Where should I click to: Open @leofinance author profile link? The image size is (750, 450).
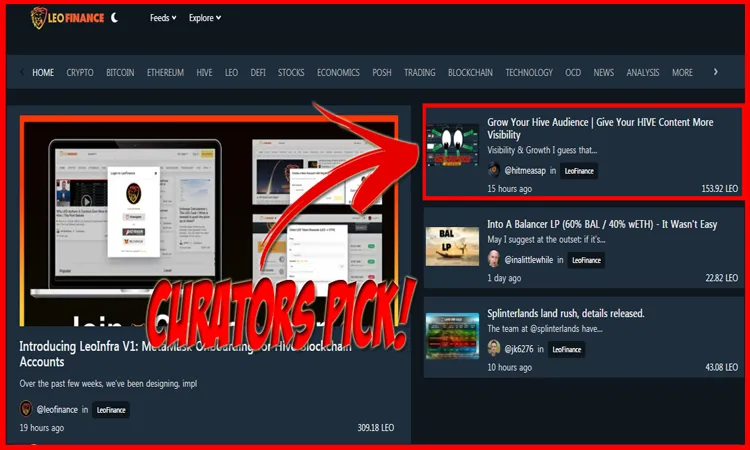click(57, 410)
